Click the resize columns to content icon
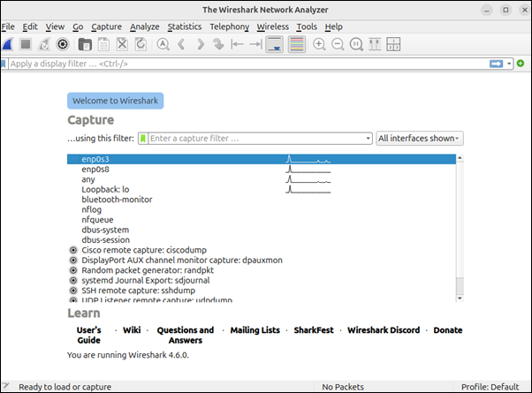The image size is (532, 393). pos(375,44)
